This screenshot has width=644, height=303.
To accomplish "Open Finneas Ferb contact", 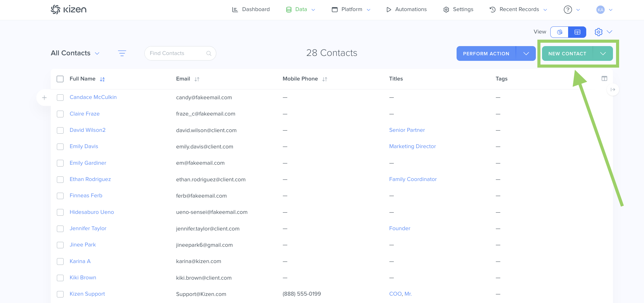I will [x=86, y=195].
